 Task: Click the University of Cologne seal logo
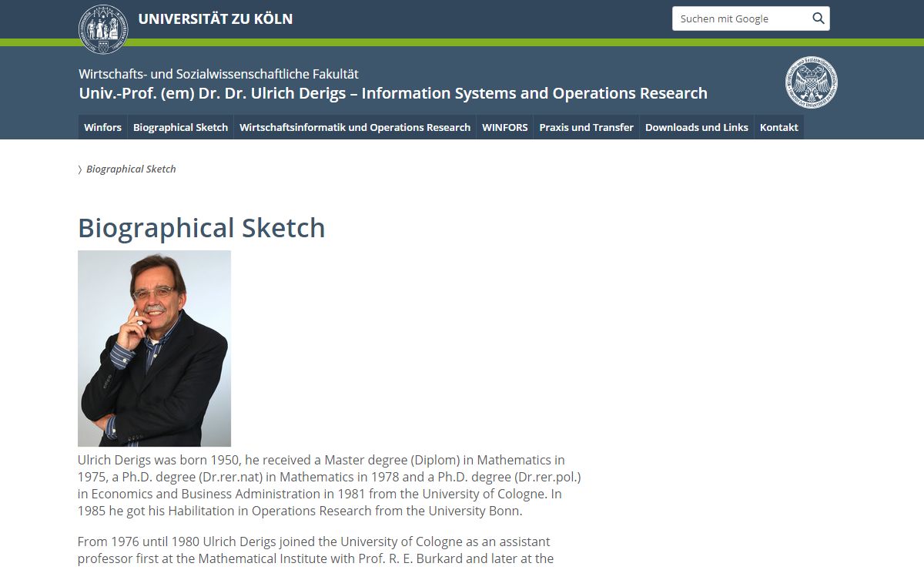103,28
